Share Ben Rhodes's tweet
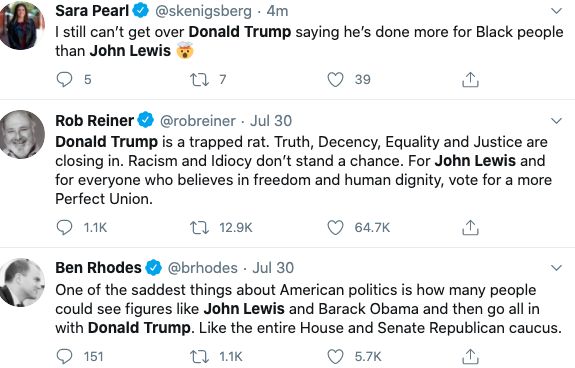The height and width of the screenshot is (368, 575). click(470, 357)
